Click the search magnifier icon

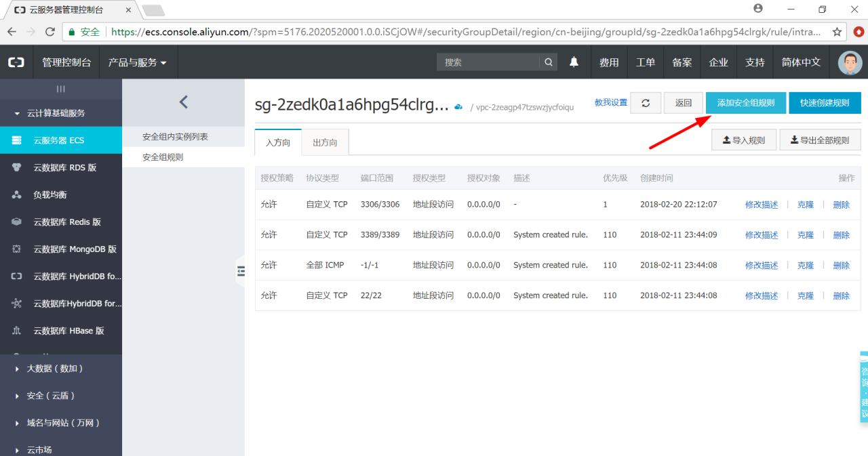tap(549, 62)
